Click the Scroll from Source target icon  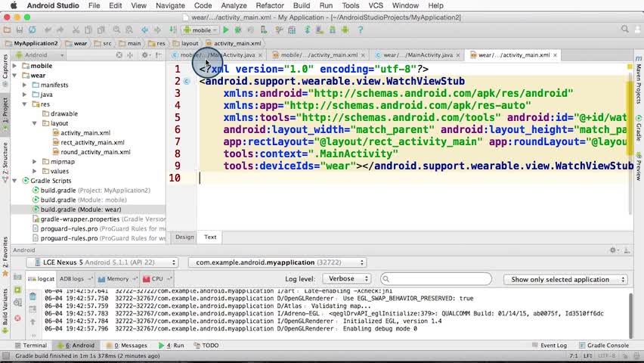[119, 54]
